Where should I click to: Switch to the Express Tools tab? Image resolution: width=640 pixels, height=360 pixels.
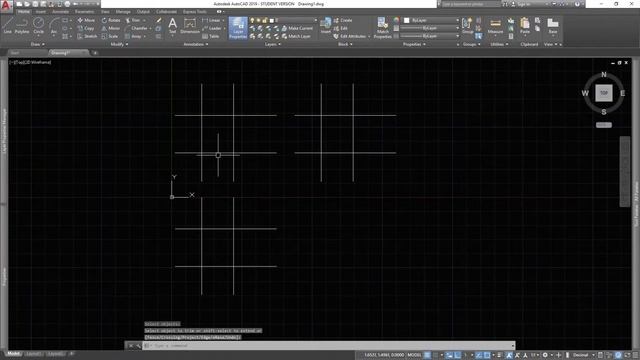(194, 11)
